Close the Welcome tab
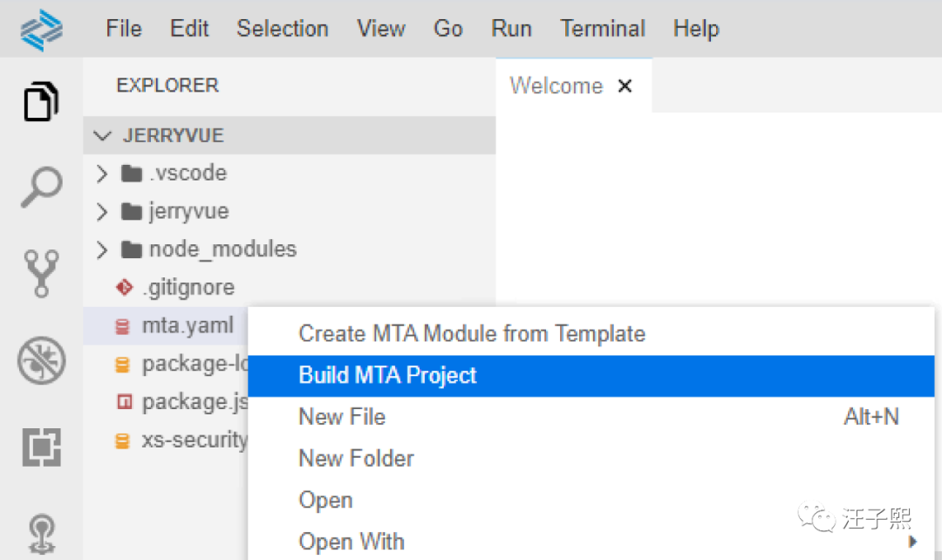Screen dimensions: 942x560 coord(625,86)
